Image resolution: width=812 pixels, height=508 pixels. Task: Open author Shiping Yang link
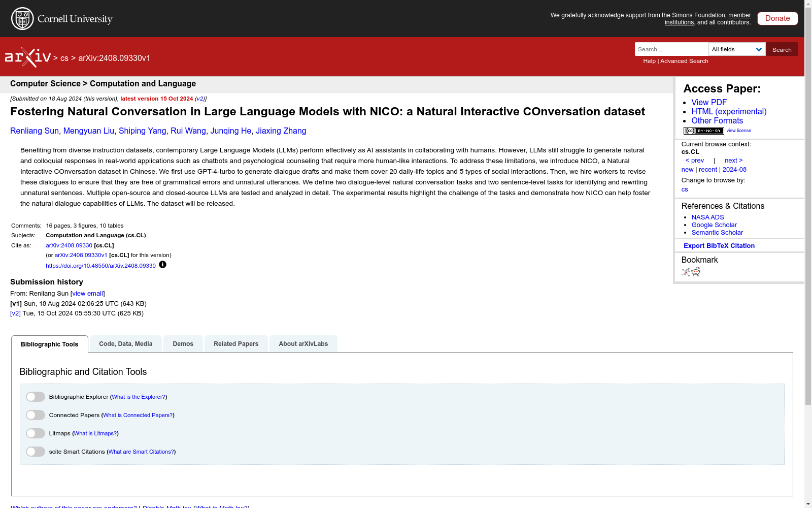pyautogui.click(x=143, y=131)
